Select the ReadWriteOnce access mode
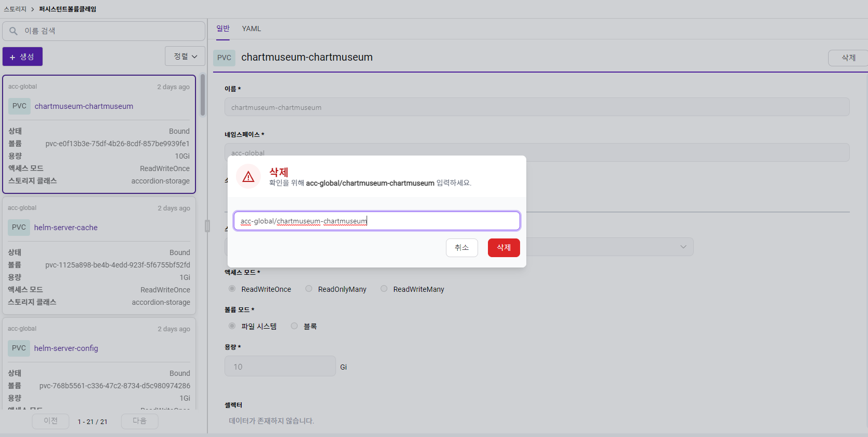868x437 pixels. (232, 289)
